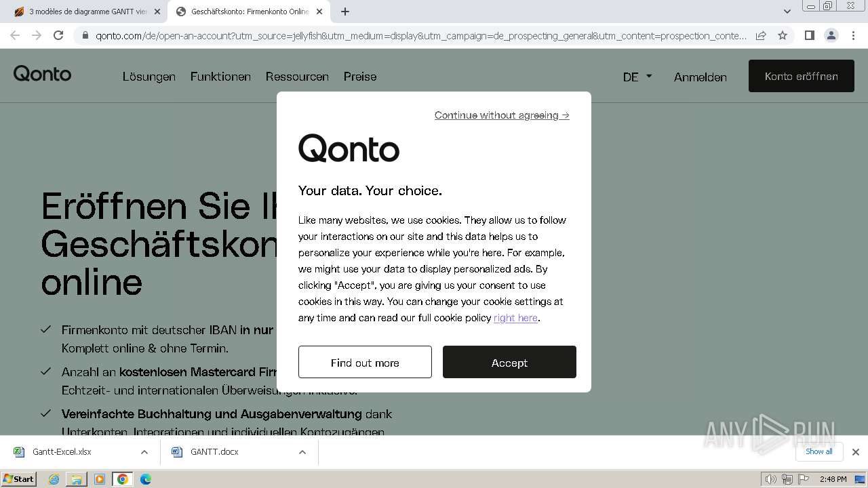
Task: Open the Chrome profile icon
Action: [x=831, y=35]
